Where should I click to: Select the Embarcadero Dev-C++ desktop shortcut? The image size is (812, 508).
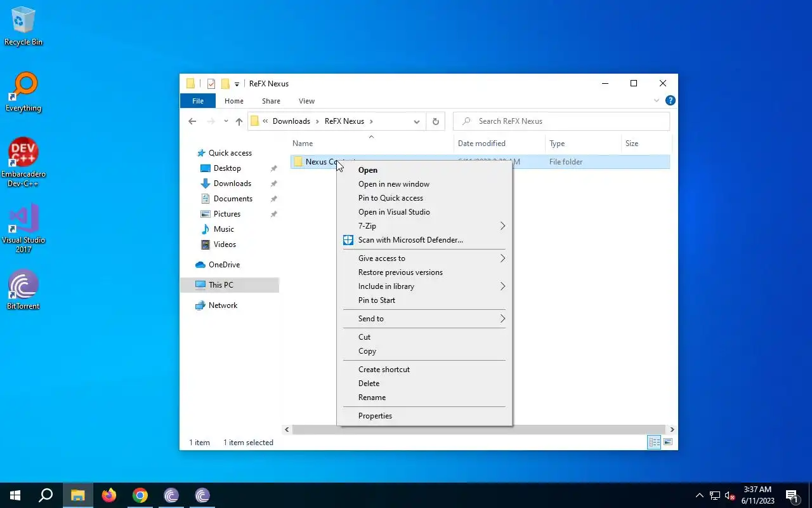click(23, 163)
